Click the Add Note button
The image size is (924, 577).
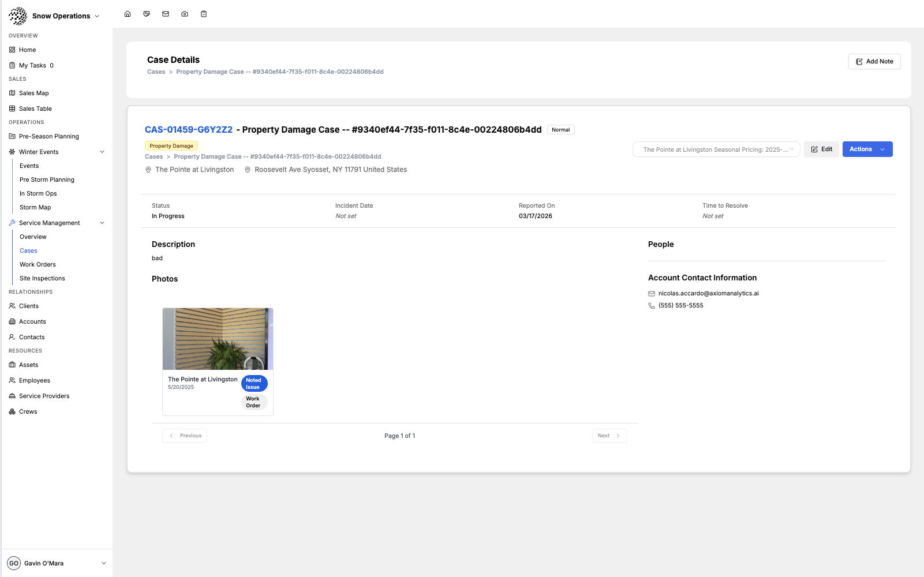coord(874,62)
